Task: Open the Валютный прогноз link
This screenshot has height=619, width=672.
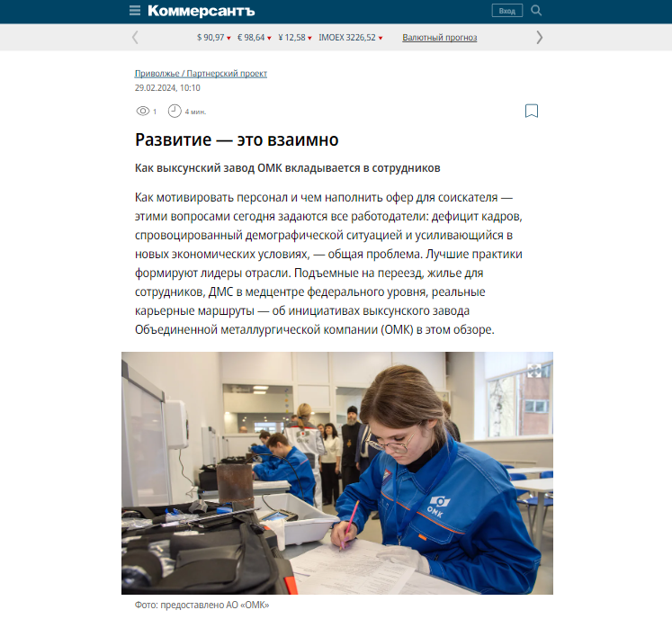Action: pyautogui.click(x=439, y=37)
